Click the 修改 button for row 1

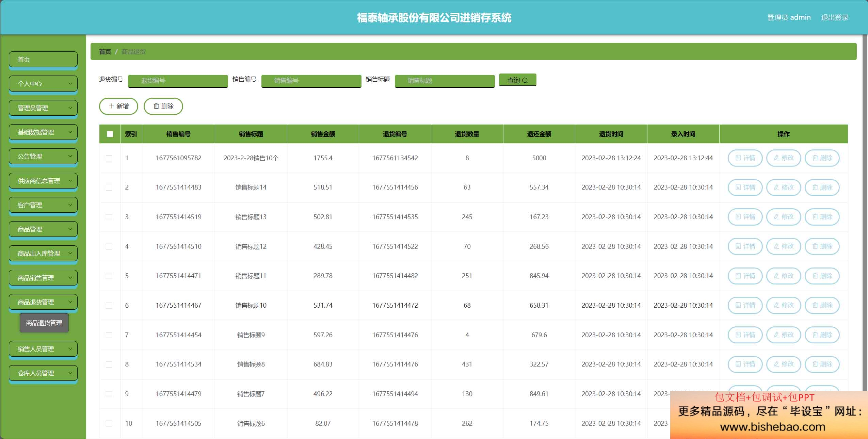(x=783, y=158)
